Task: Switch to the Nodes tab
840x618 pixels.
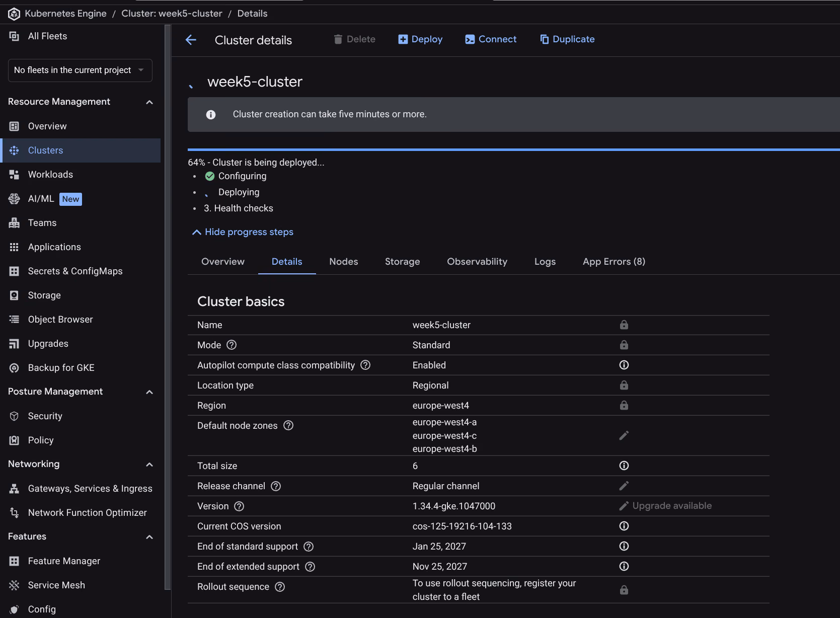Action: point(343,262)
